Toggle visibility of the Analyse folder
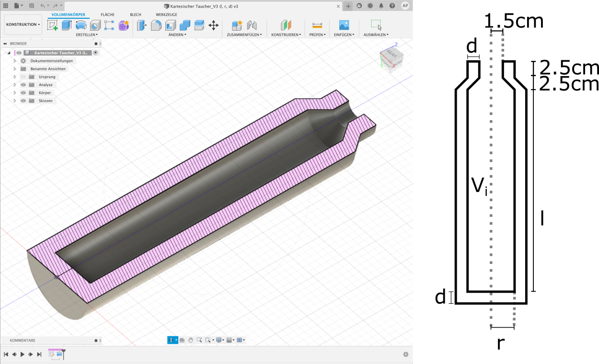The image size is (599, 364). click(23, 85)
